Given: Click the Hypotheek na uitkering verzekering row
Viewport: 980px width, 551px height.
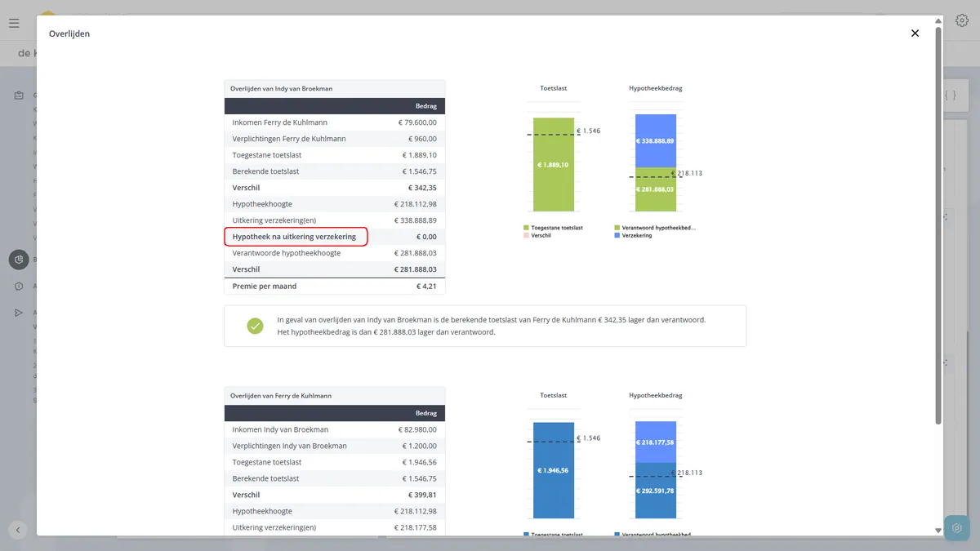Looking at the screenshot, I should click(335, 237).
